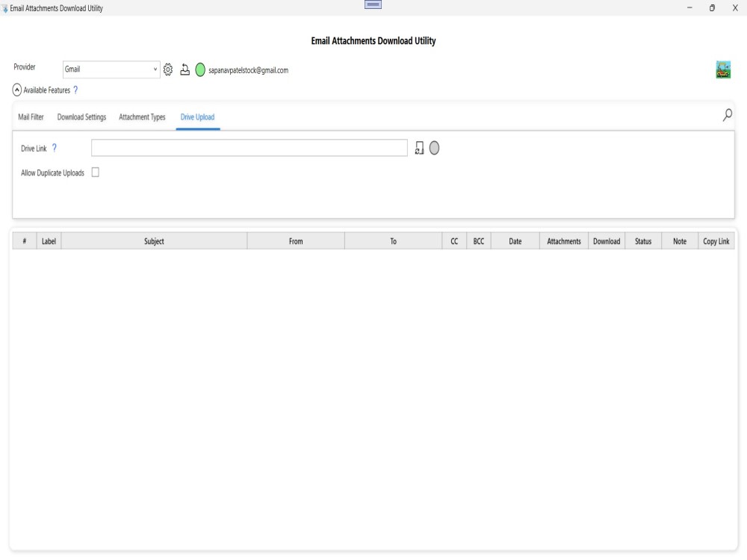
Task: Select the Drive Upload tab
Action: (x=197, y=117)
